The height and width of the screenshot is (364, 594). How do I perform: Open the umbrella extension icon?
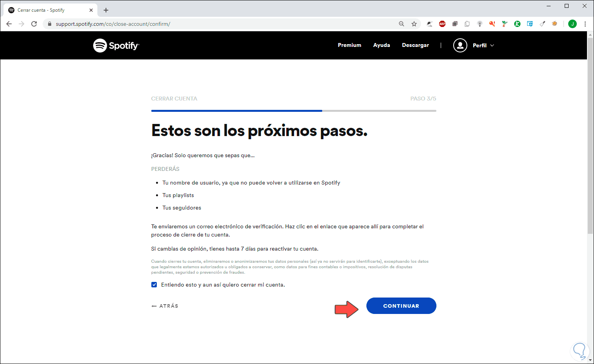(x=429, y=24)
